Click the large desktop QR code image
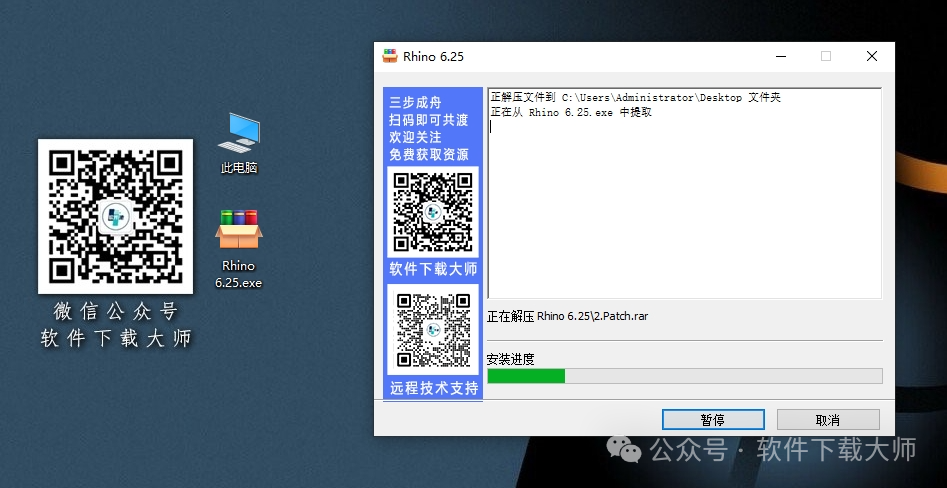 (x=115, y=216)
